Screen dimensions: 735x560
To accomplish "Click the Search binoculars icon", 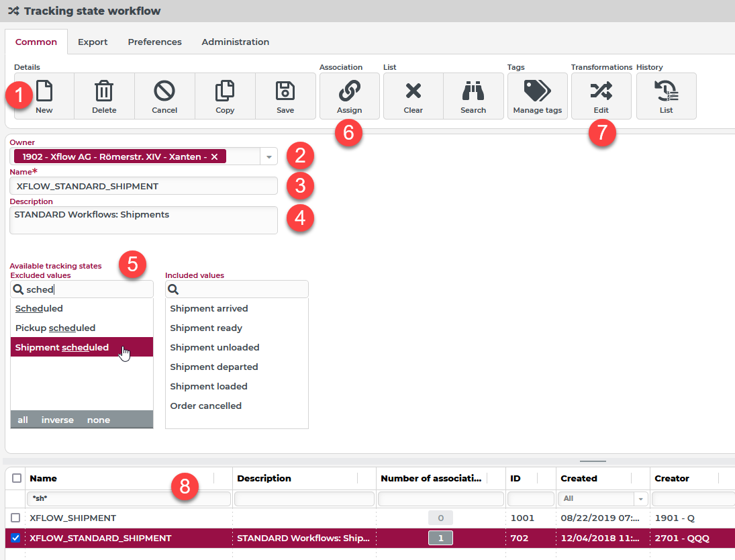I will [473, 91].
